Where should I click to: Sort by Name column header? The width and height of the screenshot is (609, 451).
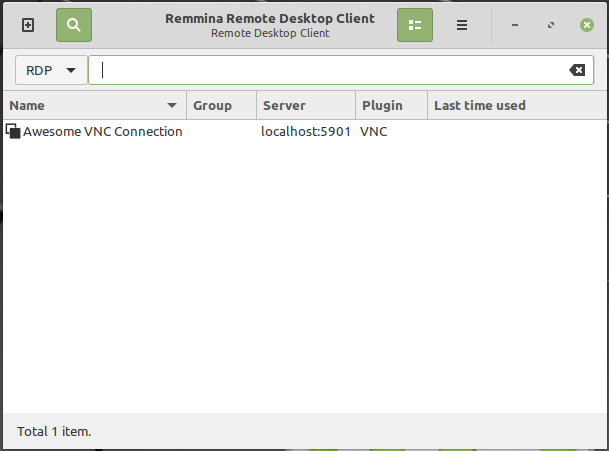(x=95, y=105)
